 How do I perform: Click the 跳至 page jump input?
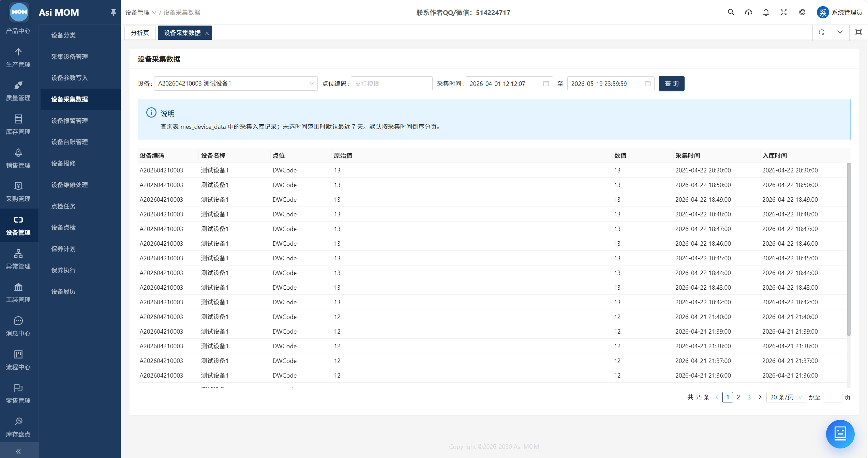pyautogui.click(x=832, y=397)
